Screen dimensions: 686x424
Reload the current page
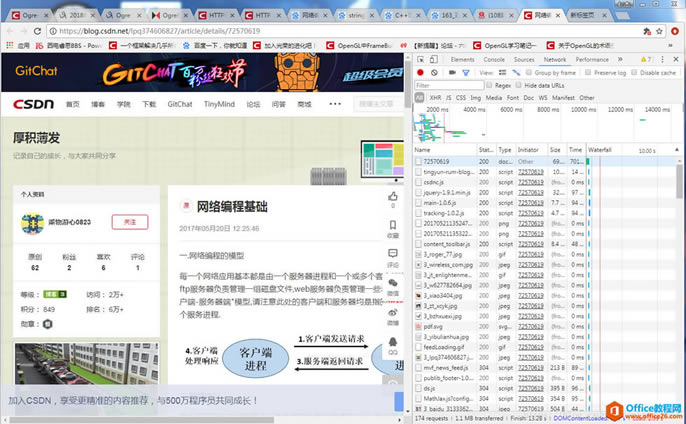coord(37,31)
